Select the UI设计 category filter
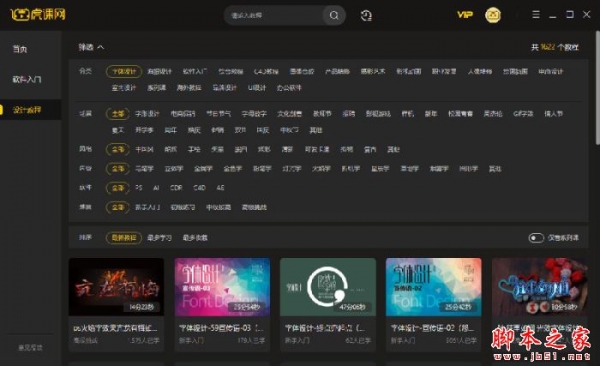This screenshot has height=366, width=600. 257,88
